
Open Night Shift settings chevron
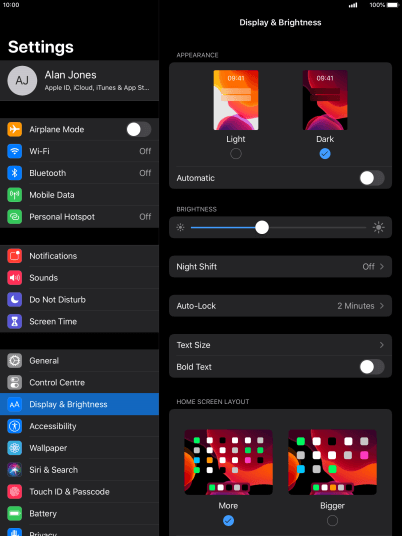point(381,266)
